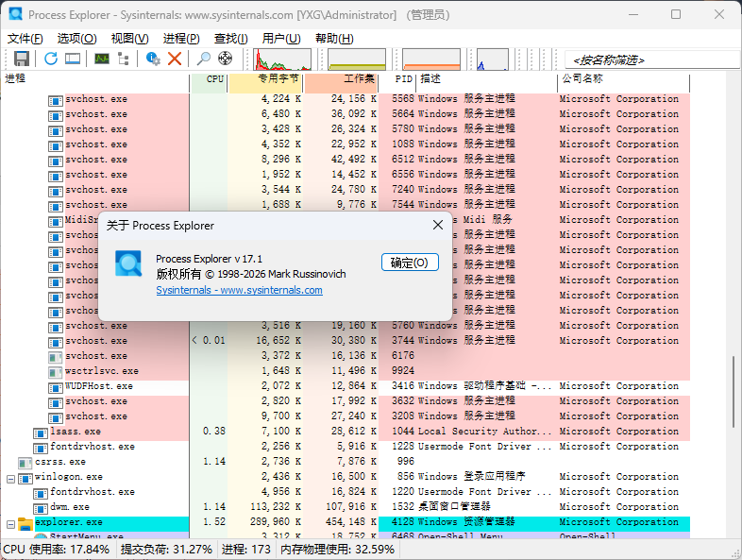Open System Information via green graph icon

102,59
